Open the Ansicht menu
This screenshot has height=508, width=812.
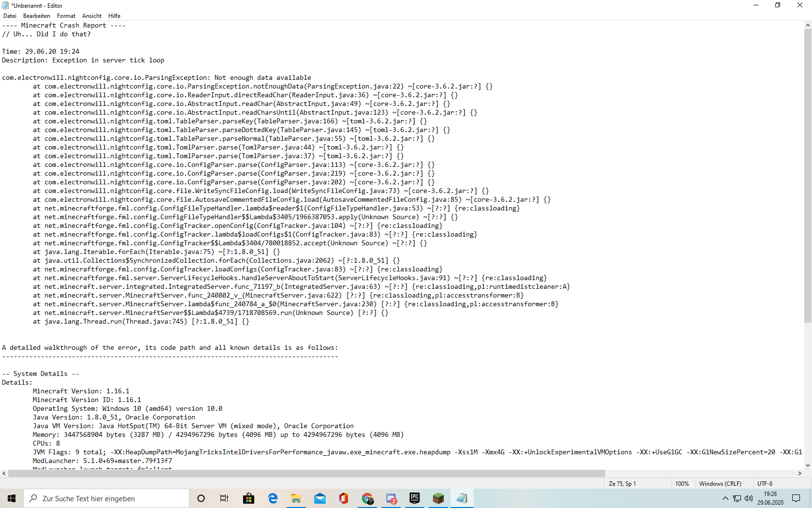[x=92, y=16]
